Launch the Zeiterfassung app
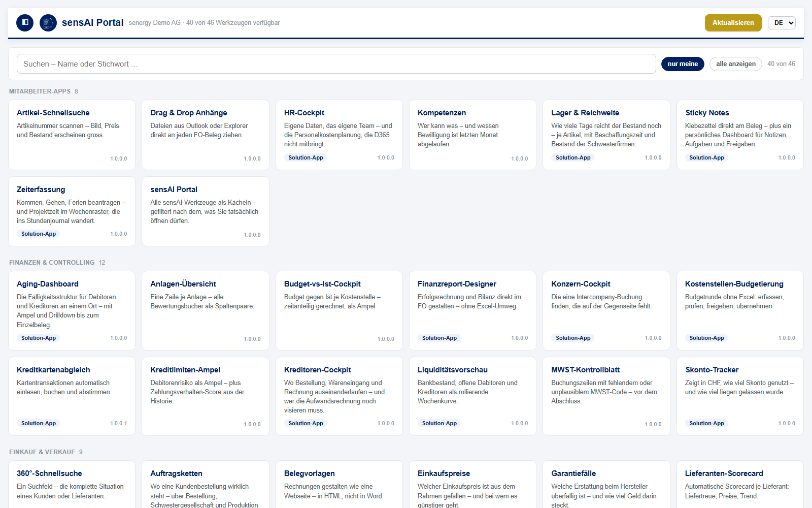Image resolution: width=812 pixels, height=508 pixels. pos(72,211)
